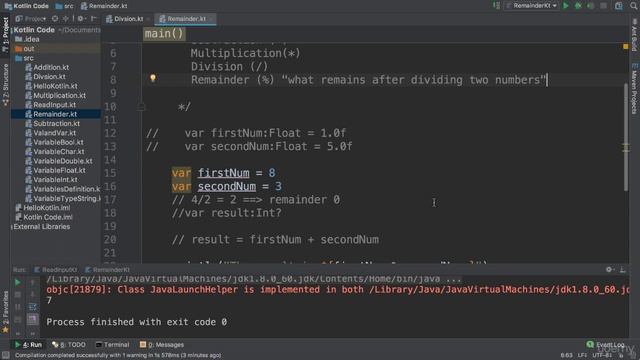Click fold marker beside line 10
640x360 pixels.
[141, 107]
